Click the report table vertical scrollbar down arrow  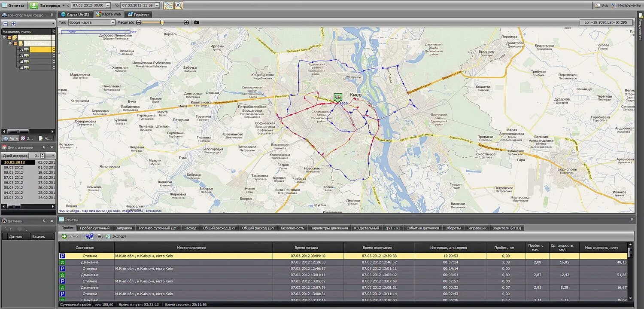630,299
